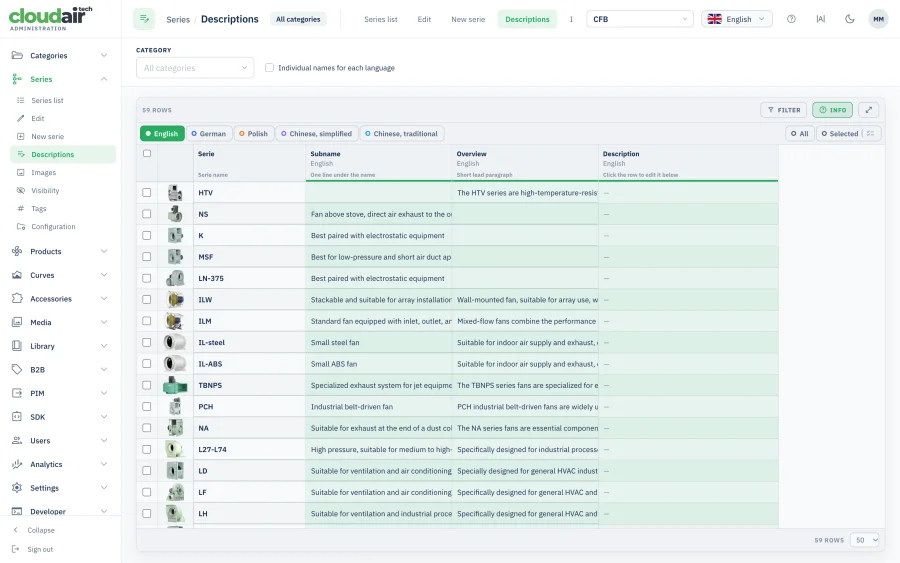Collapse the Series sidebar section
This screenshot has width=900, height=563.
point(104,79)
